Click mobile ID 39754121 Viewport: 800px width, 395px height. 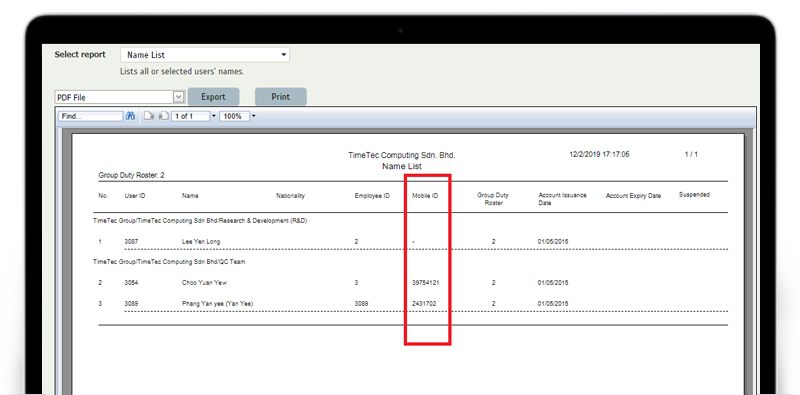[x=426, y=283]
